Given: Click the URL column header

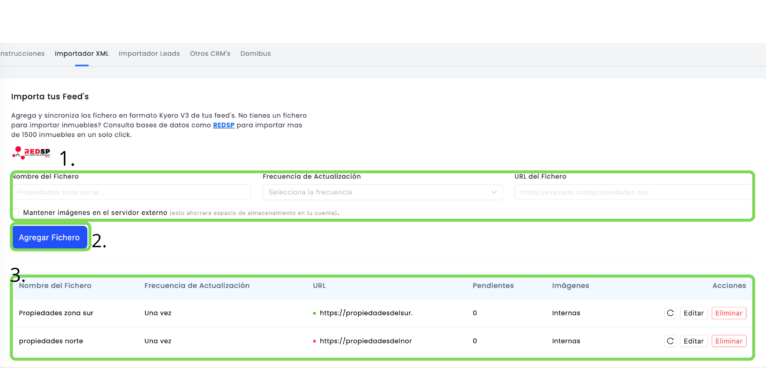Looking at the screenshot, I should point(319,286).
